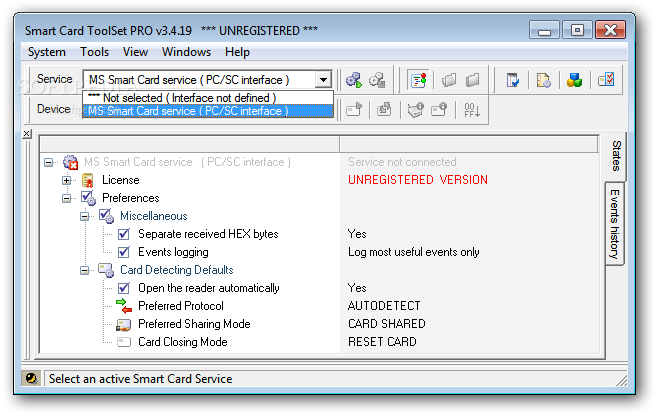Toggle Open the reader automatically checkbox
Viewport: 656px width, 415px height.
tap(124, 288)
